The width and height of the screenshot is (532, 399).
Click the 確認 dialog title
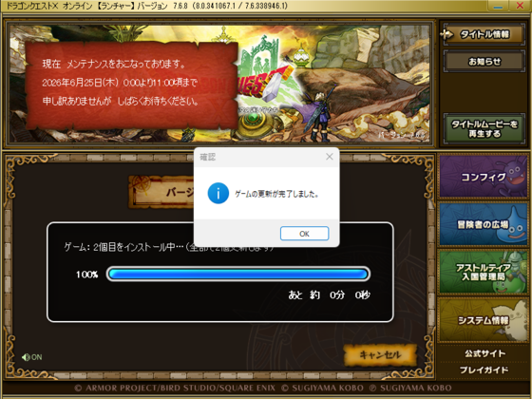207,157
